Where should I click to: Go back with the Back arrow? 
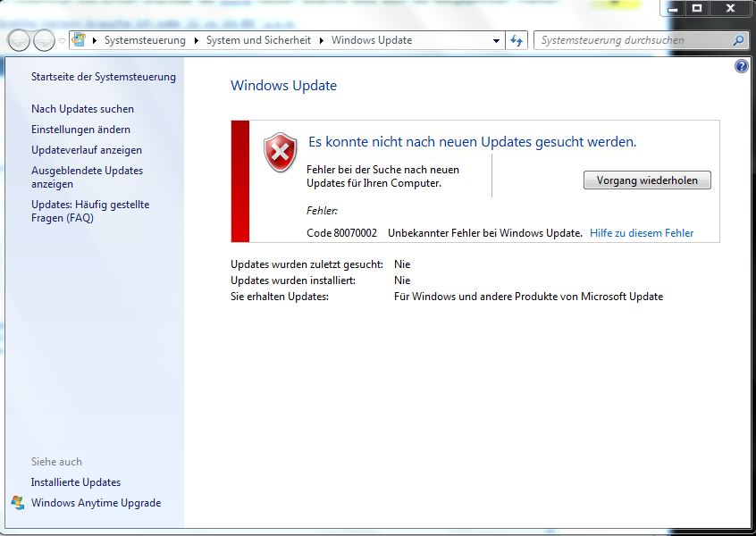19,40
